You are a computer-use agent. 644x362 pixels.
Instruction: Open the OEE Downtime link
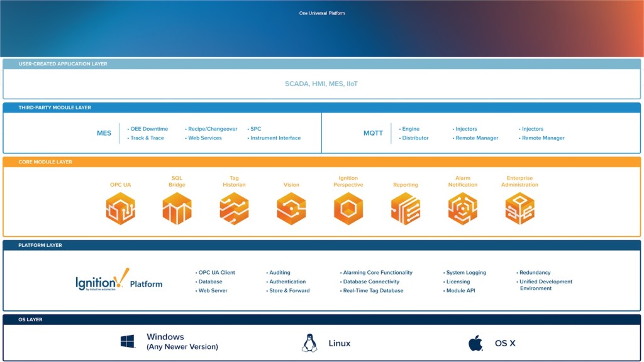tap(149, 129)
